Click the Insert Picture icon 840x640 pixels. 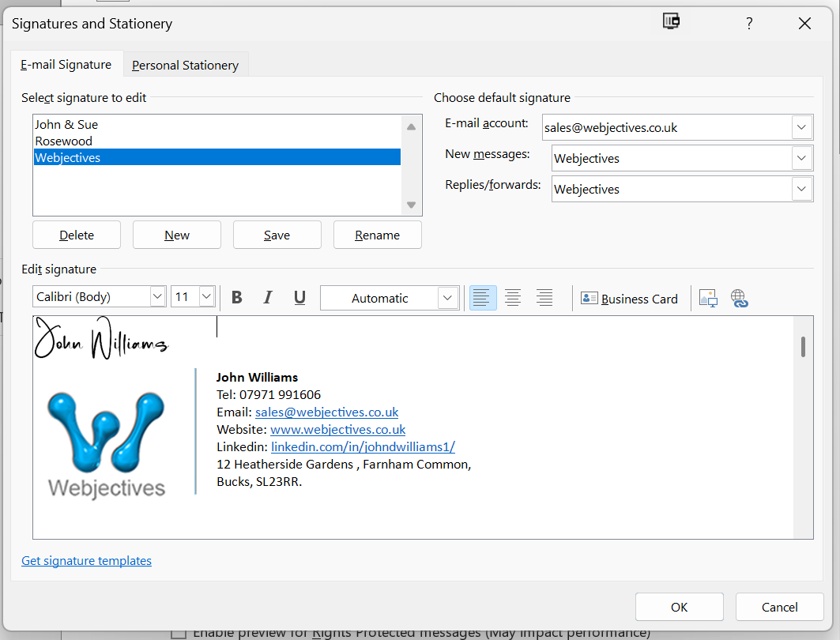pos(708,298)
